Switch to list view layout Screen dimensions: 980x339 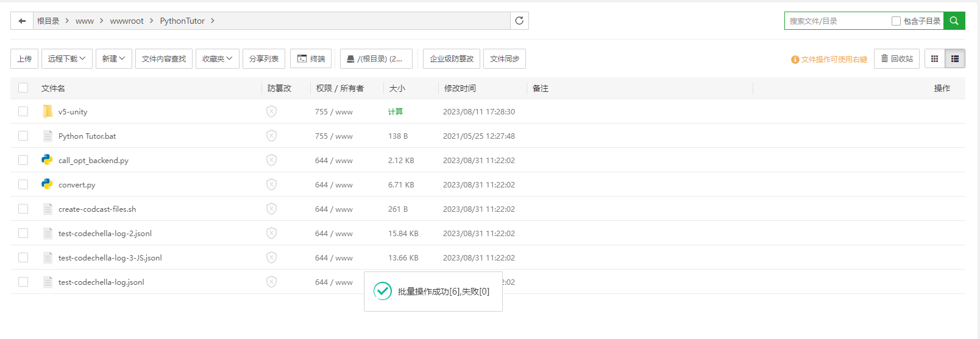click(955, 59)
